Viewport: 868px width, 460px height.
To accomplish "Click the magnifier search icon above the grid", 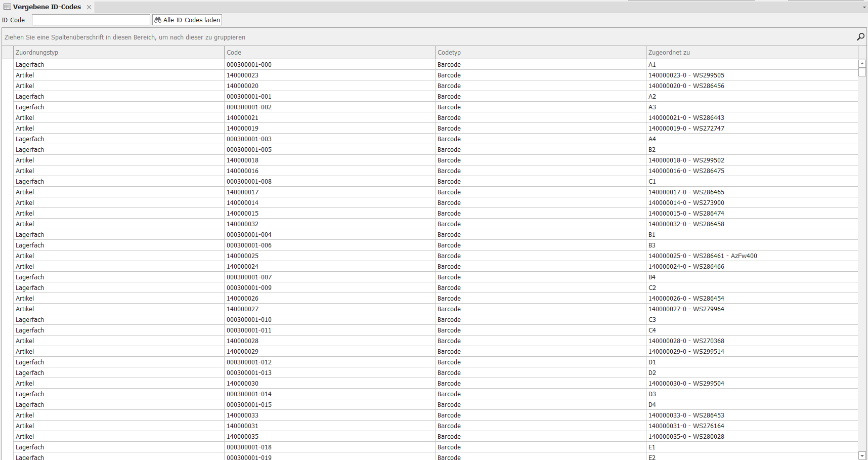I will pyautogui.click(x=860, y=36).
